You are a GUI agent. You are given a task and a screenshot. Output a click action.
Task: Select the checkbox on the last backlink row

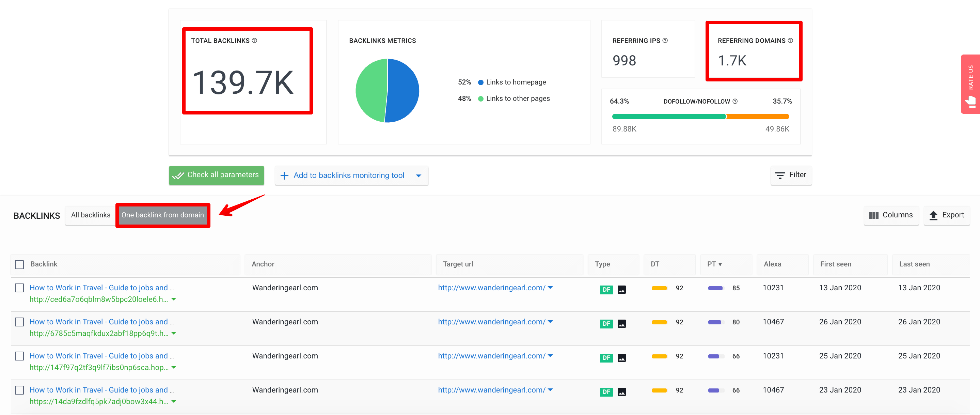(19, 390)
